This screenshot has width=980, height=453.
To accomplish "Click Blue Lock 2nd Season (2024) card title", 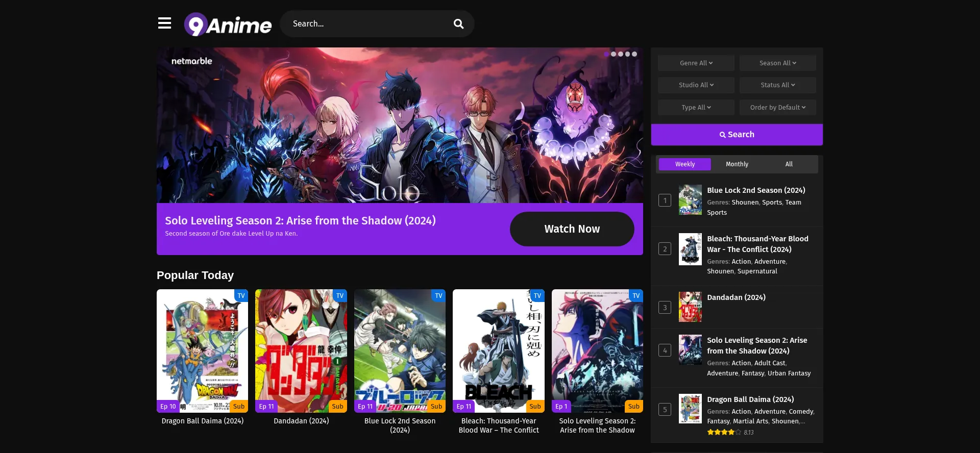I will [x=400, y=425].
